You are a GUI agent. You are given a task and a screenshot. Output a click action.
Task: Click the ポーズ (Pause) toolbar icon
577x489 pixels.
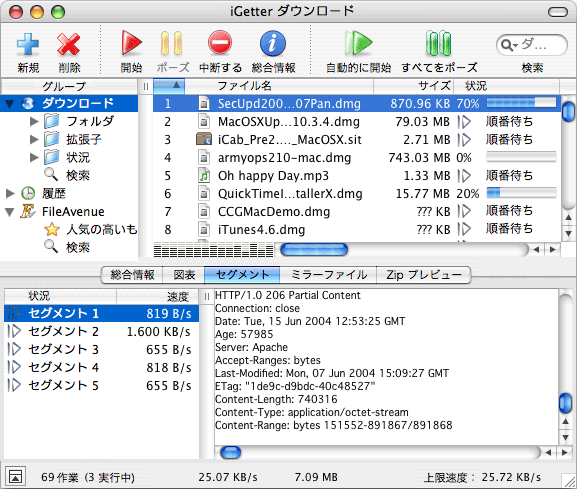[172, 43]
